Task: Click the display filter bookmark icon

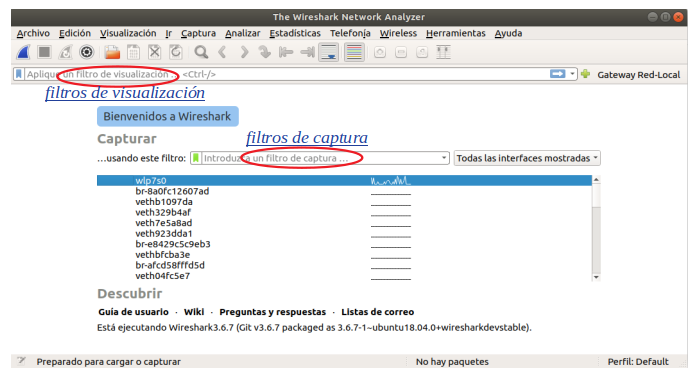Action: click(18, 74)
